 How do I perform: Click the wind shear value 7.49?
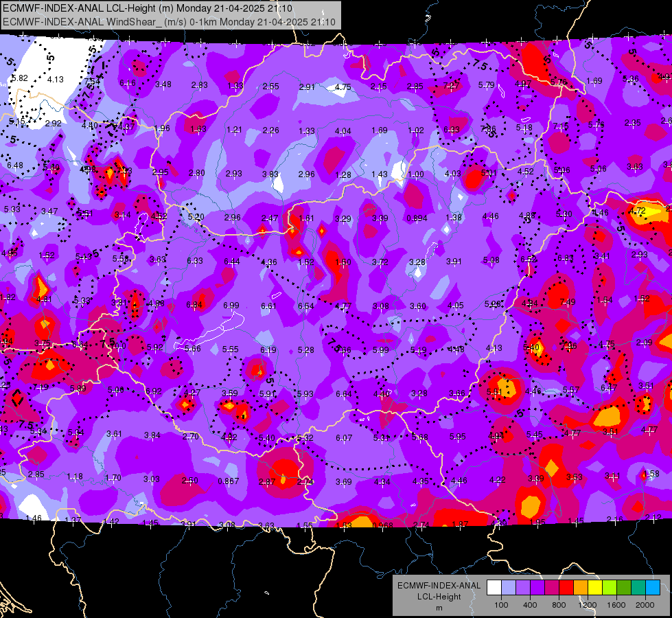click(x=568, y=302)
